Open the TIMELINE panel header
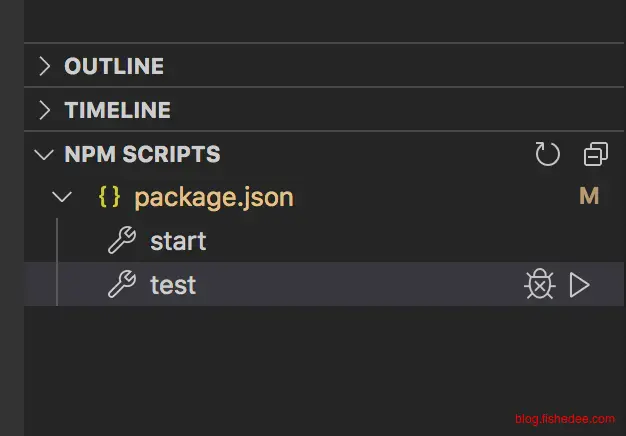 [x=117, y=110]
